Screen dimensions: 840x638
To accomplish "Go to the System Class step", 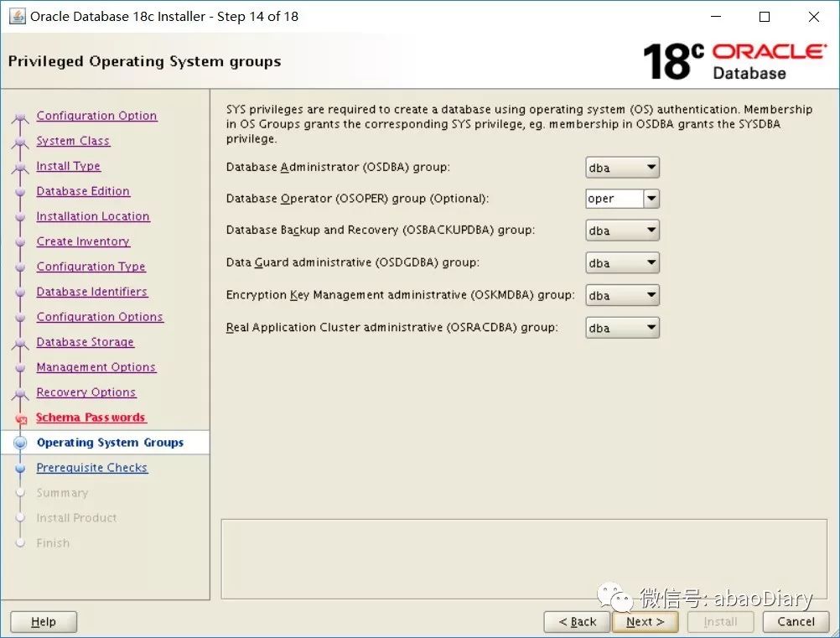I will pos(73,141).
